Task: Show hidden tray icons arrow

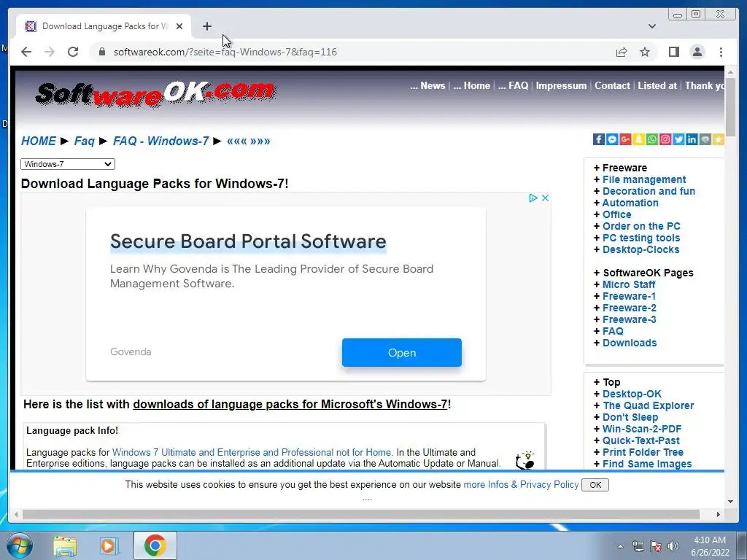Action: coord(620,546)
